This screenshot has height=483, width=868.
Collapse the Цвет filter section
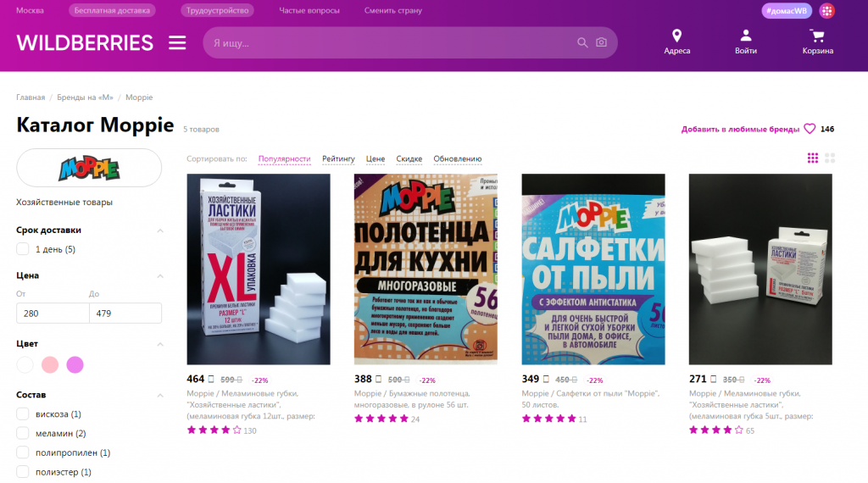point(160,344)
